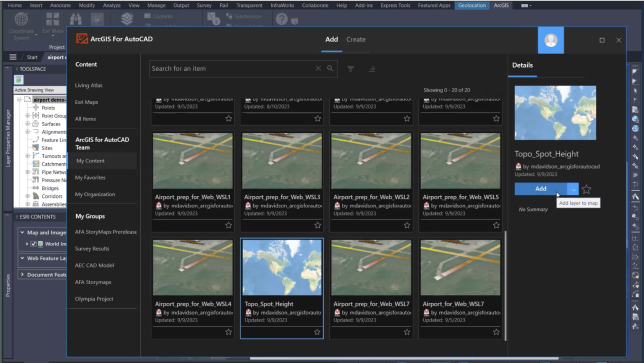Click the layers stack ribbon icon

tap(126, 19)
